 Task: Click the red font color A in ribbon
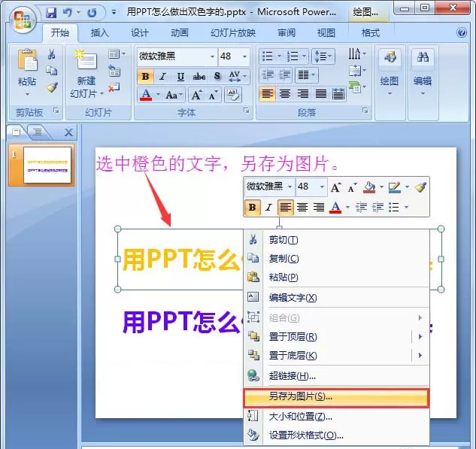[146, 95]
